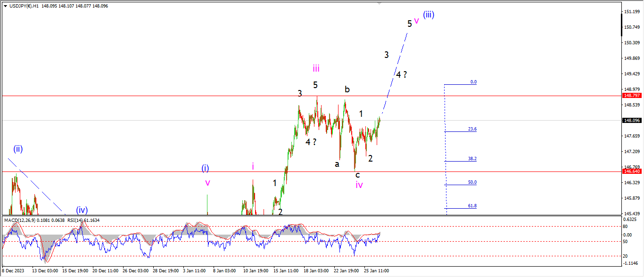Select the blue (ii) wave label
This screenshot has width=644, height=277.
(18, 149)
